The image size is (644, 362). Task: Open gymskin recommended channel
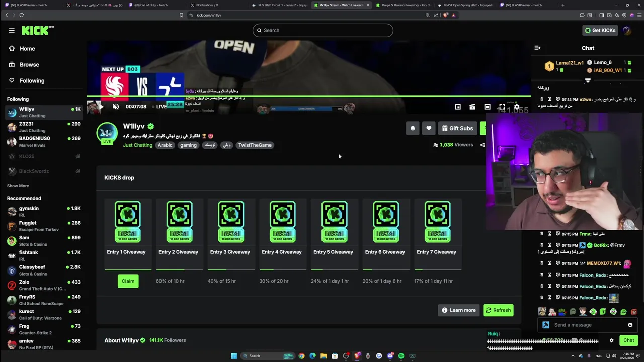tap(43, 212)
